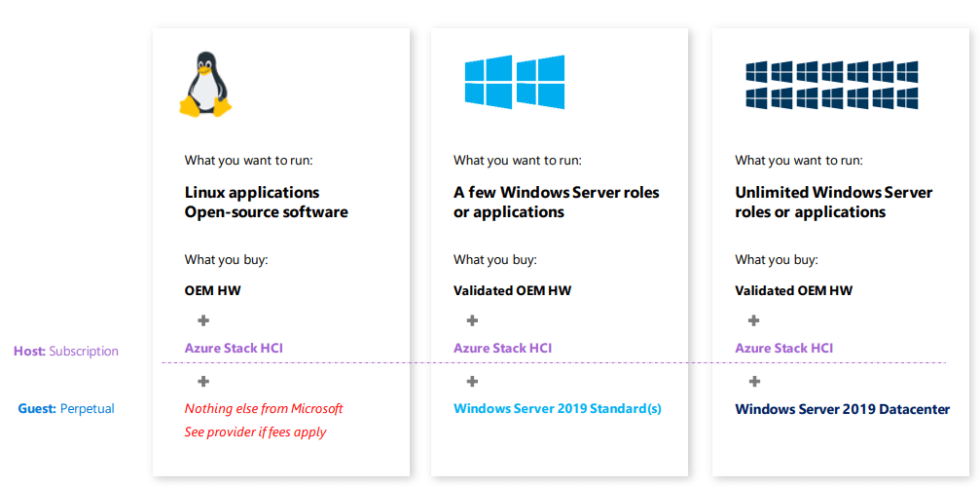
Task: Click Azure Stack HCI in the Datacenter card
Action: click(x=783, y=348)
